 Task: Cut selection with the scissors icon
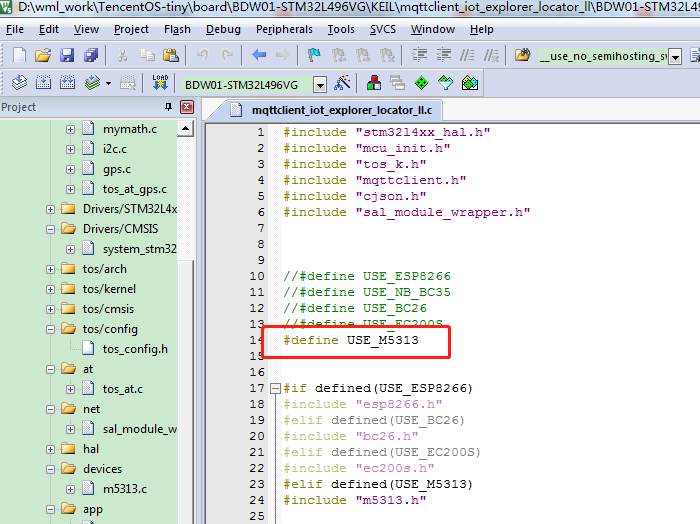(122, 55)
